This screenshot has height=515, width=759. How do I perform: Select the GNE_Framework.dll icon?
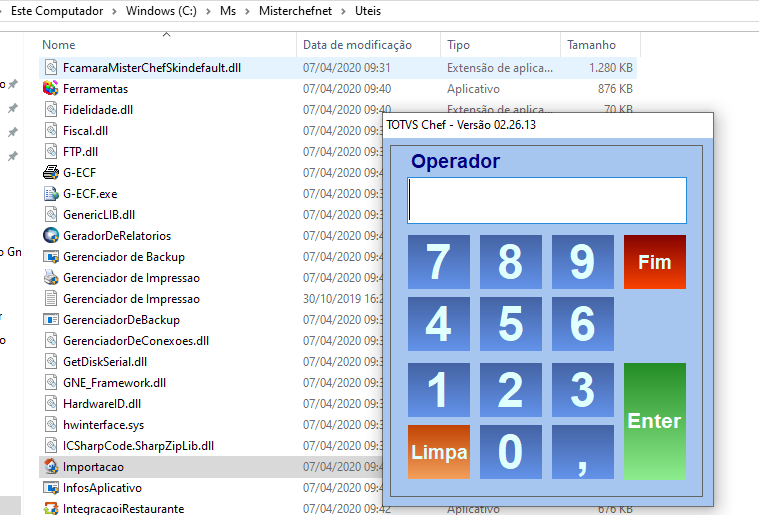(51, 383)
